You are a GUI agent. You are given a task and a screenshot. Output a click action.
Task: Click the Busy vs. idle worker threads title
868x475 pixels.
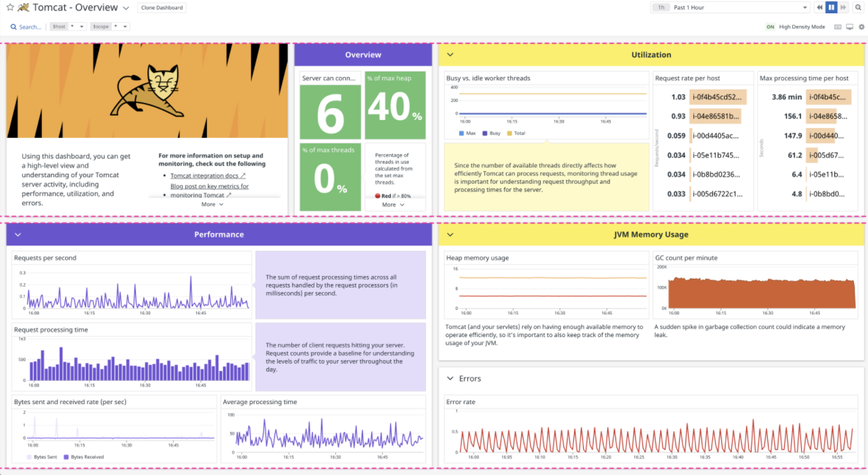pyautogui.click(x=488, y=78)
